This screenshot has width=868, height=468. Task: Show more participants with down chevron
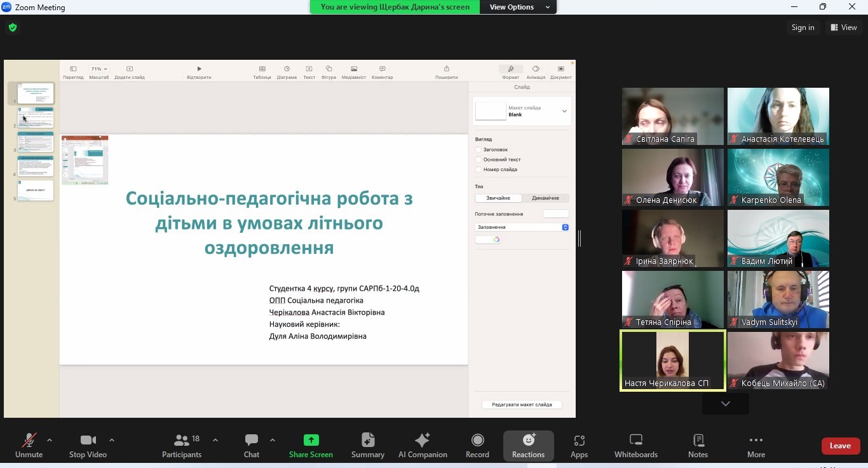[x=725, y=404]
